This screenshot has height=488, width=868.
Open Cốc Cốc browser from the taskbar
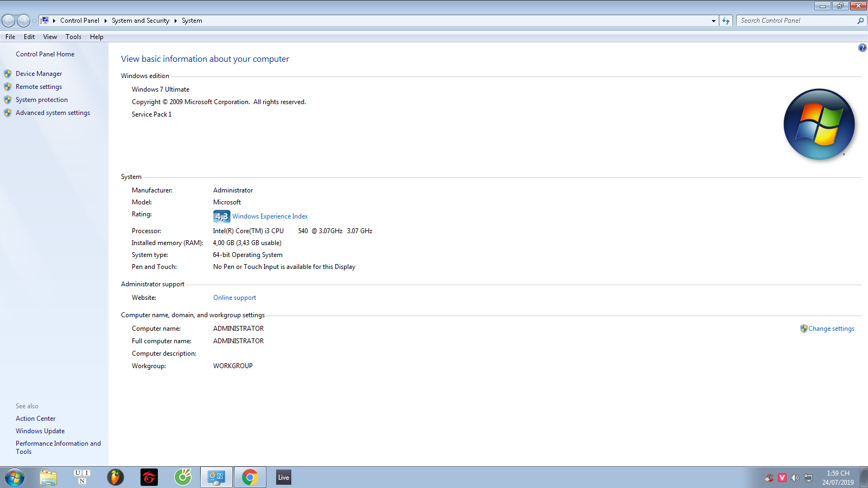click(183, 477)
